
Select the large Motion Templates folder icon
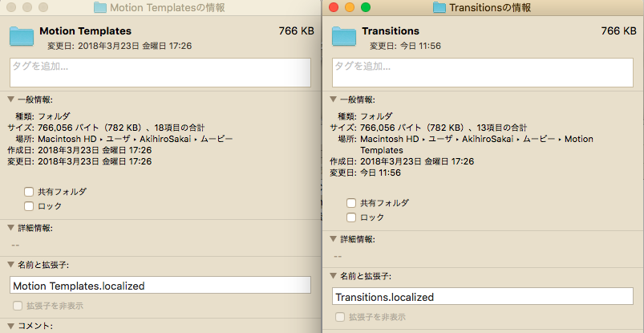click(22, 37)
